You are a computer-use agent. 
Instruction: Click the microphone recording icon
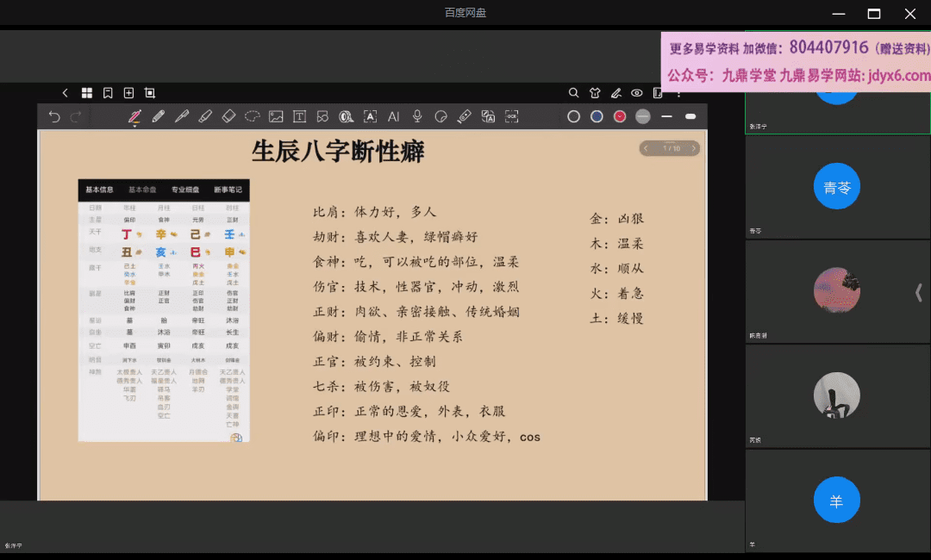(417, 116)
